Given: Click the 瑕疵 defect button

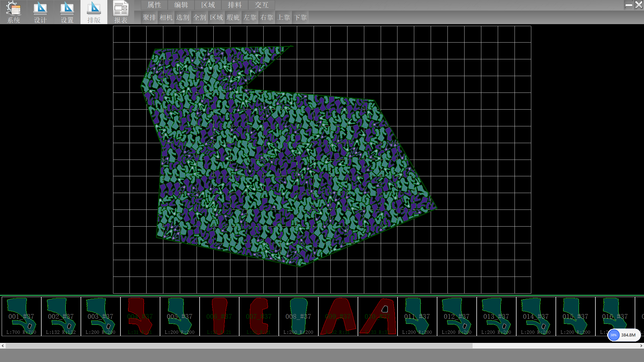Looking at the screenshot, I should (x=233, y=17).
